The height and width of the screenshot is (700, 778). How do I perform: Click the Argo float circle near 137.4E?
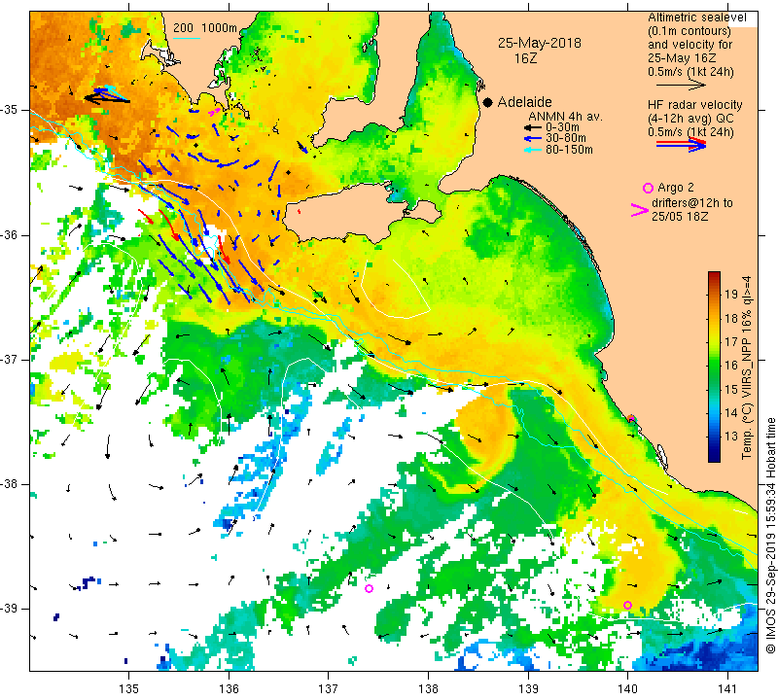[369, 589]
